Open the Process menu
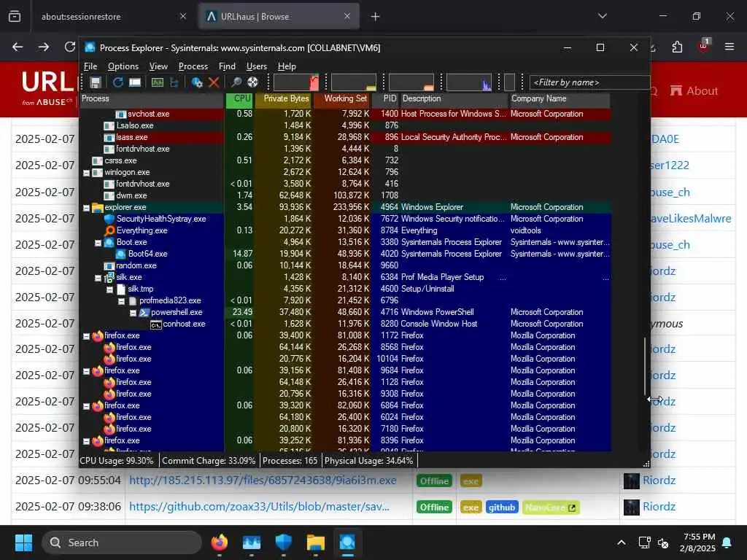This screenshot has height=560, width=747. (x=193, y=66)
